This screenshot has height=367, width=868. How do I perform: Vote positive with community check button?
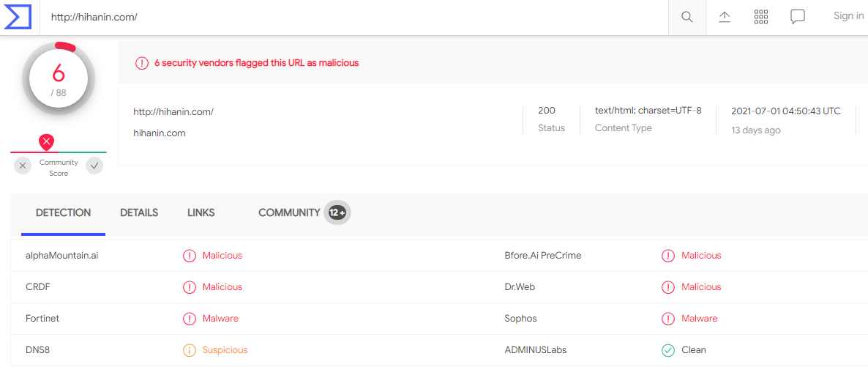click(94, 166)
